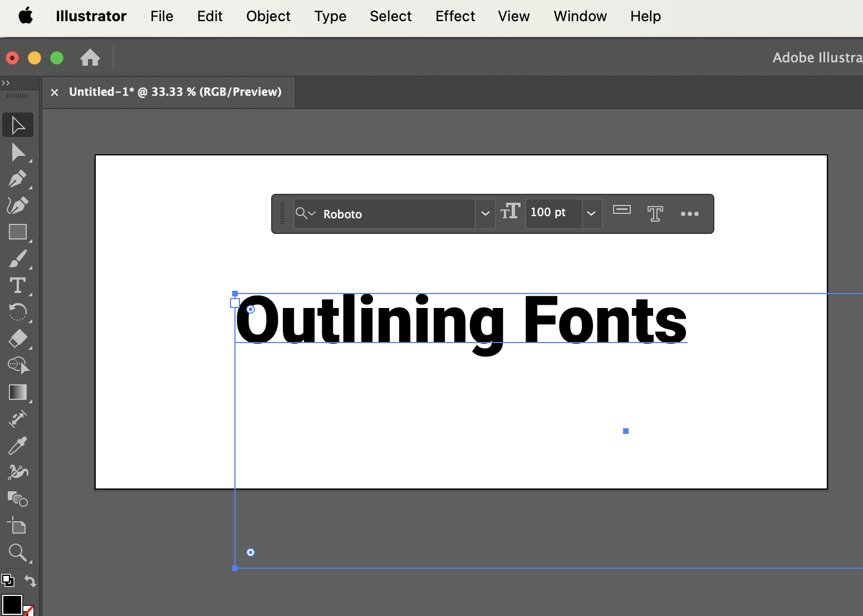
Task: Select the Pen tool
Action: pos(17,179)
